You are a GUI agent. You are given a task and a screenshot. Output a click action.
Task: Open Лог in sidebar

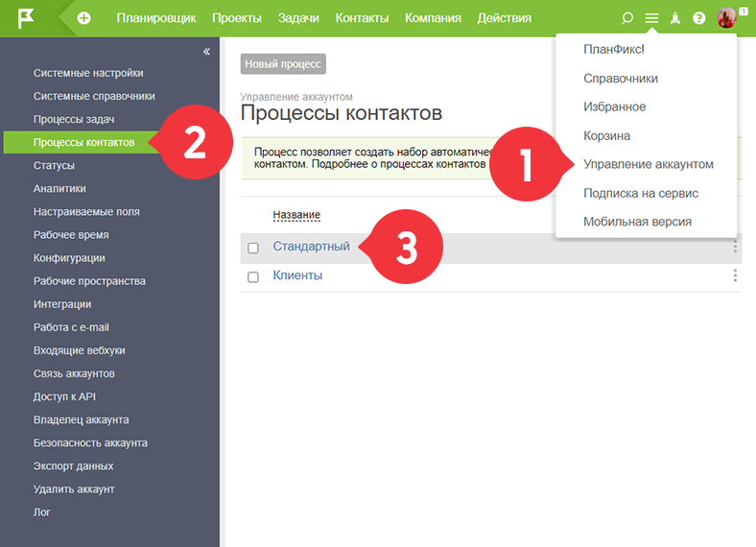pos(41,512)
